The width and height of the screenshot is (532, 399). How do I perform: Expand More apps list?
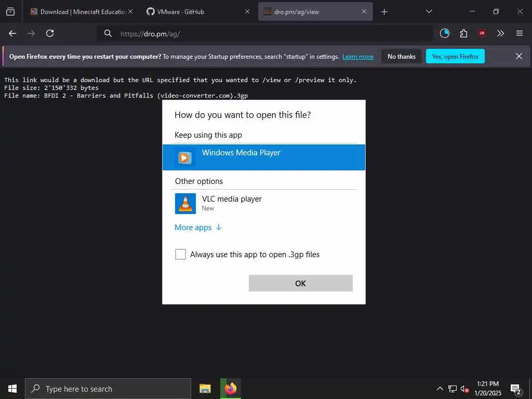point(198,228)
